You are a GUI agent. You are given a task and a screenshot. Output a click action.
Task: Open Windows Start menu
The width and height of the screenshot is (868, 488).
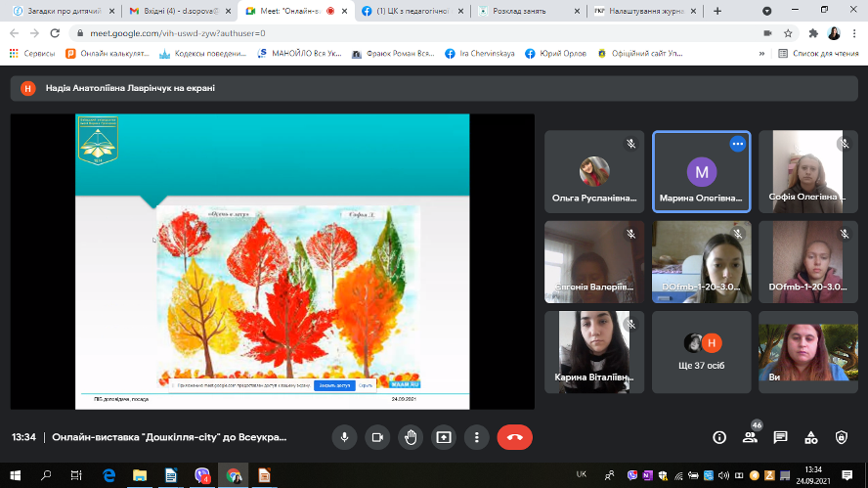[x=16, y=475]
